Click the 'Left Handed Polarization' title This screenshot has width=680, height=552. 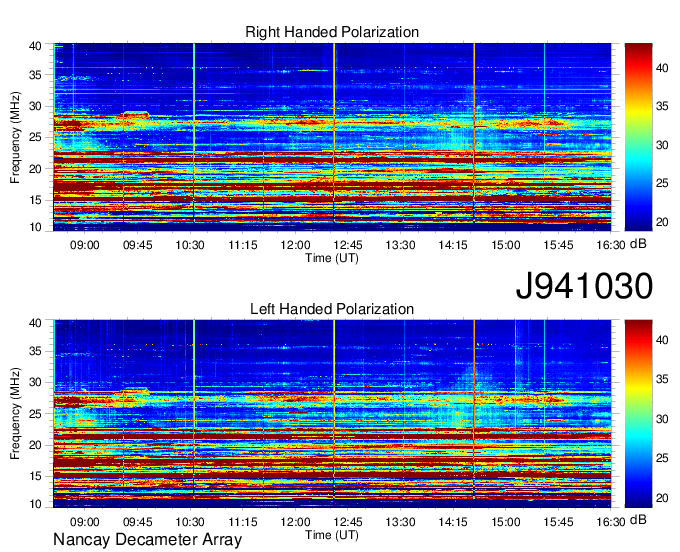click(x=332, y=309)
